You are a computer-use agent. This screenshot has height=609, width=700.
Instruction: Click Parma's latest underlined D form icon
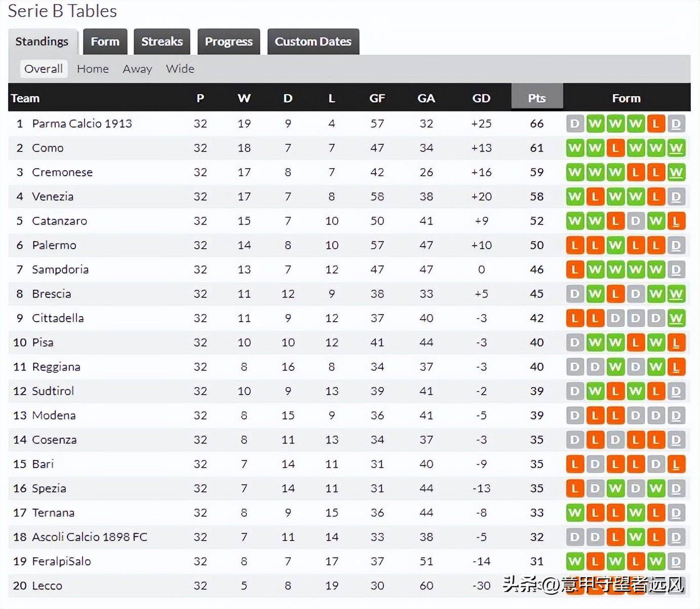point(676,124)
